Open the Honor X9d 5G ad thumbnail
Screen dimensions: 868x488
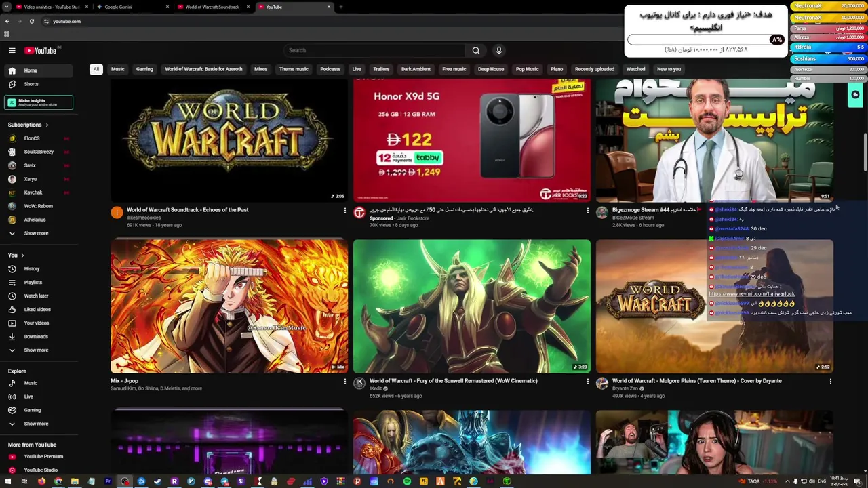[x=471, y=140]
